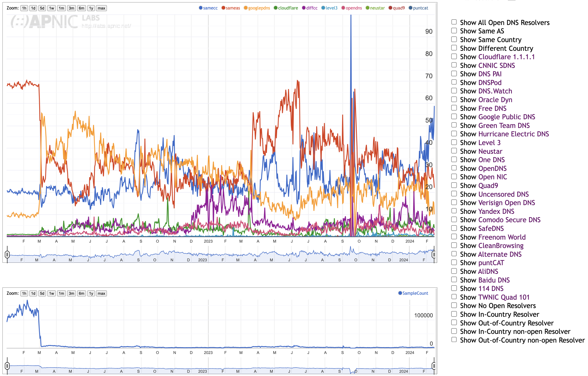Image resolution: width=588 pixels, height=376 pixels.
Task: Set top chart zoom to 6m
Action: tap(82, 8)
